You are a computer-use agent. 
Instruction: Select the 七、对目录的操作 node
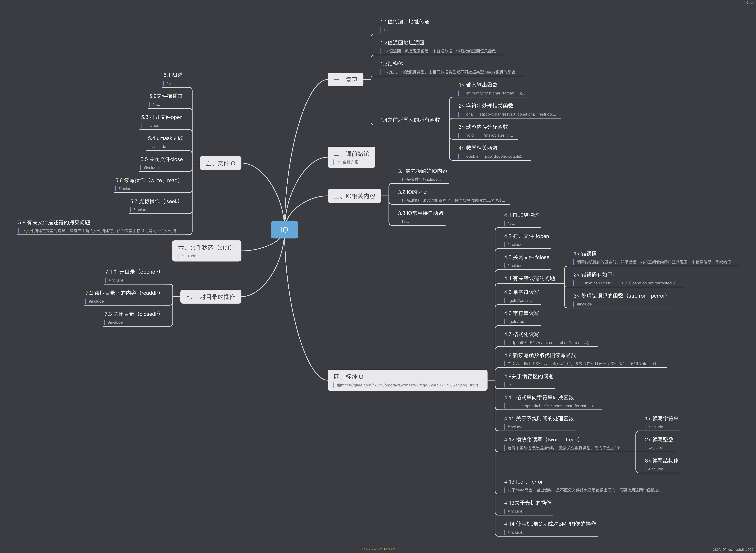211,297
